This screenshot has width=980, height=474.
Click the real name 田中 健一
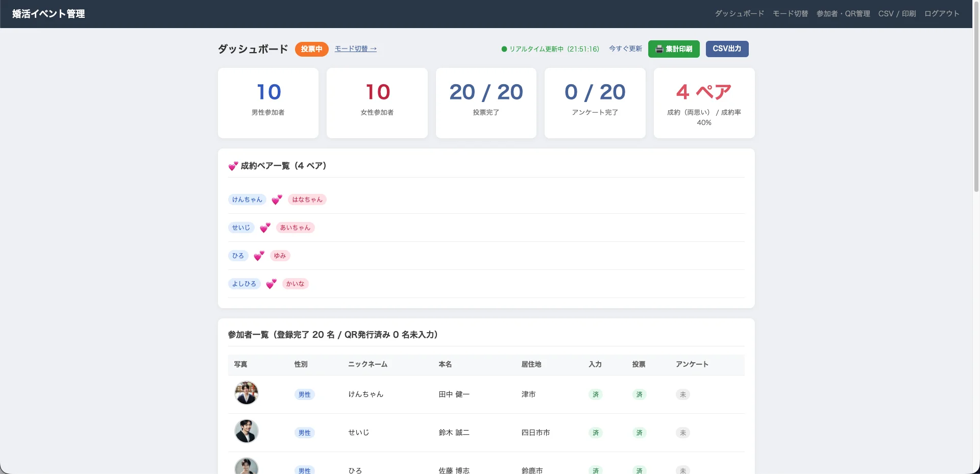tap(454, 394)
